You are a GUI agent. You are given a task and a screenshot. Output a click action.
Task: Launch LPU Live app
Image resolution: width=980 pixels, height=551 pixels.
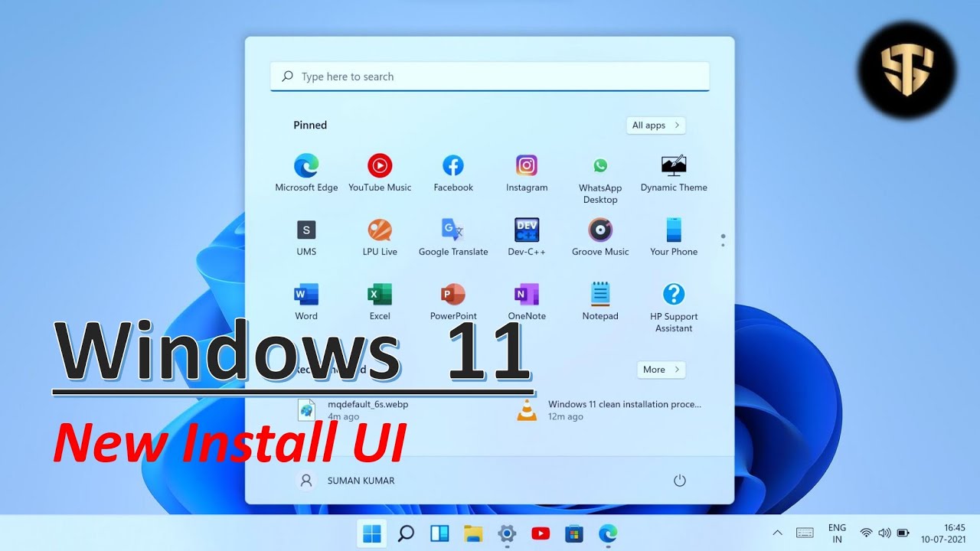[380, 238]
